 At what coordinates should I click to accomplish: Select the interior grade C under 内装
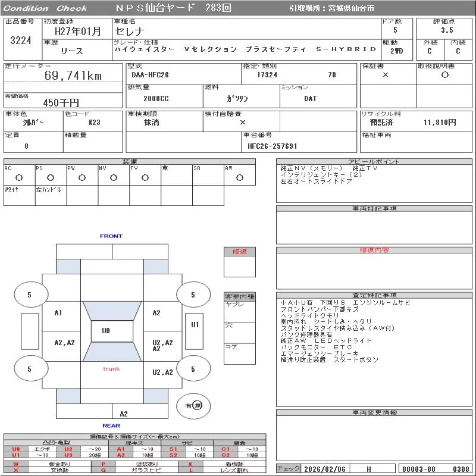coord(458,51)
